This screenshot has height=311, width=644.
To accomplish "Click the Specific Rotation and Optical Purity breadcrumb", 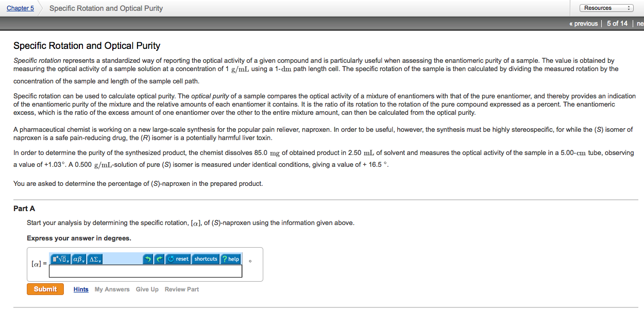I will [106, 8].
